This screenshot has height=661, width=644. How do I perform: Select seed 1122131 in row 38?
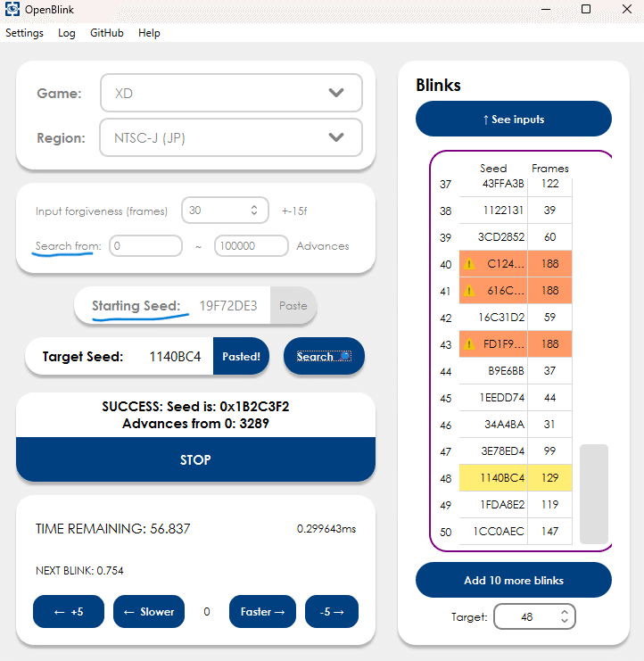[493, 210]
